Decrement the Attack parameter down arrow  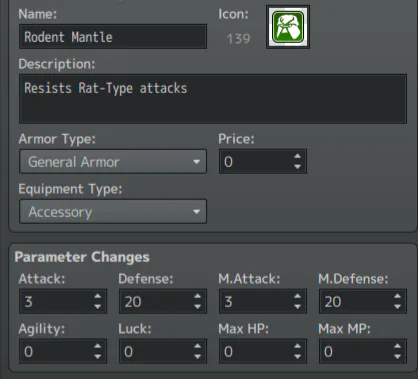97,307
